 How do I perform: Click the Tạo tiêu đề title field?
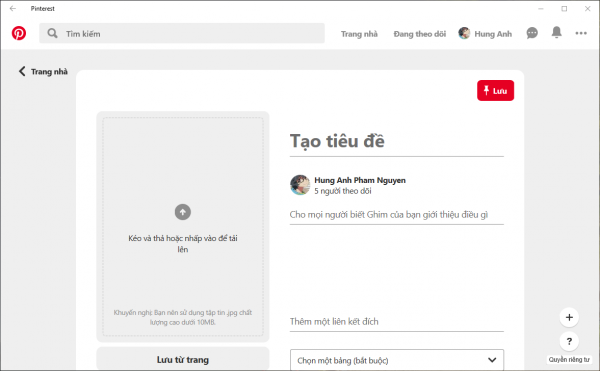click(397, 141)
